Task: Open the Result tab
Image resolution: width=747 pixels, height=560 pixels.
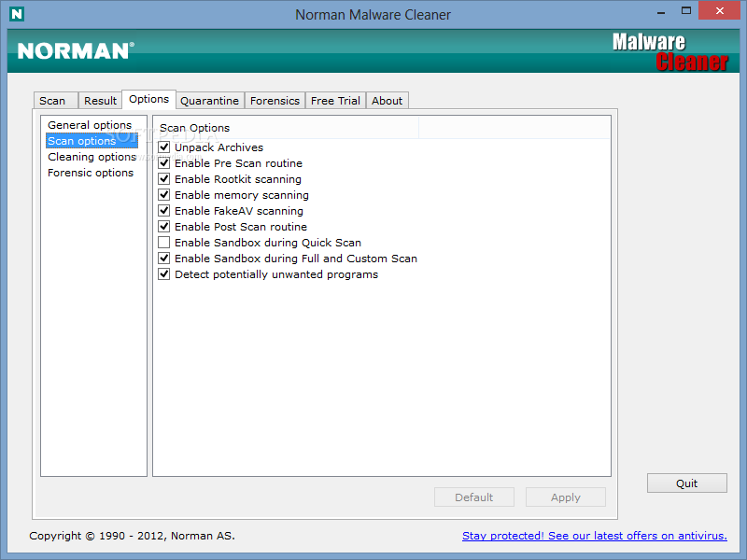Action: [x=100, y=101]
